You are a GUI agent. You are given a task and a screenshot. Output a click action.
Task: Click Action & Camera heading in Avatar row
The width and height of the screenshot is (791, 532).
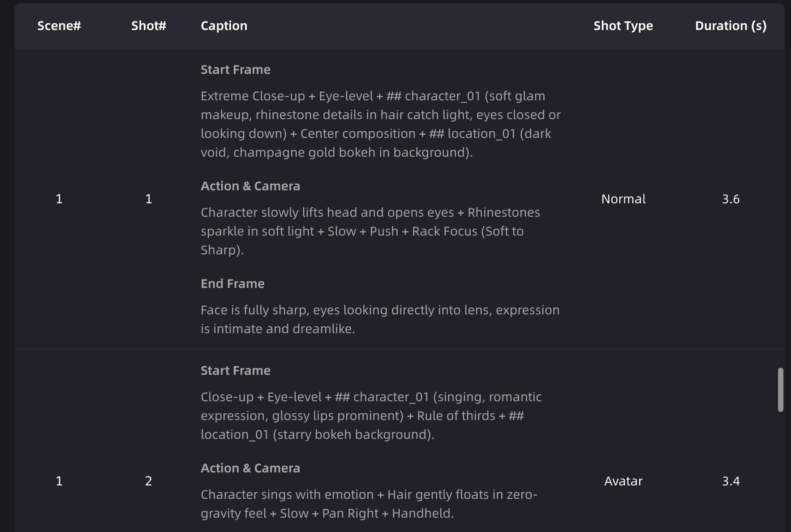click(250, 468)
